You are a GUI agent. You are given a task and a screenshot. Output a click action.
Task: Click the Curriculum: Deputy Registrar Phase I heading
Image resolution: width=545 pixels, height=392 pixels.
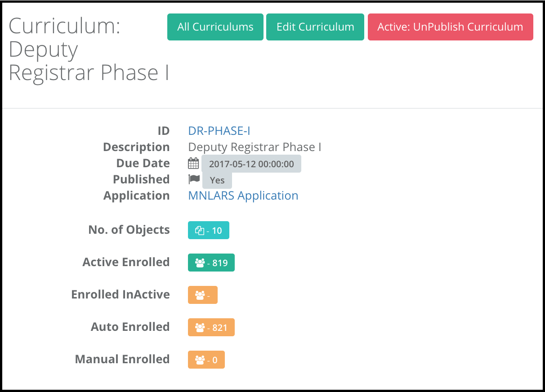89,49
